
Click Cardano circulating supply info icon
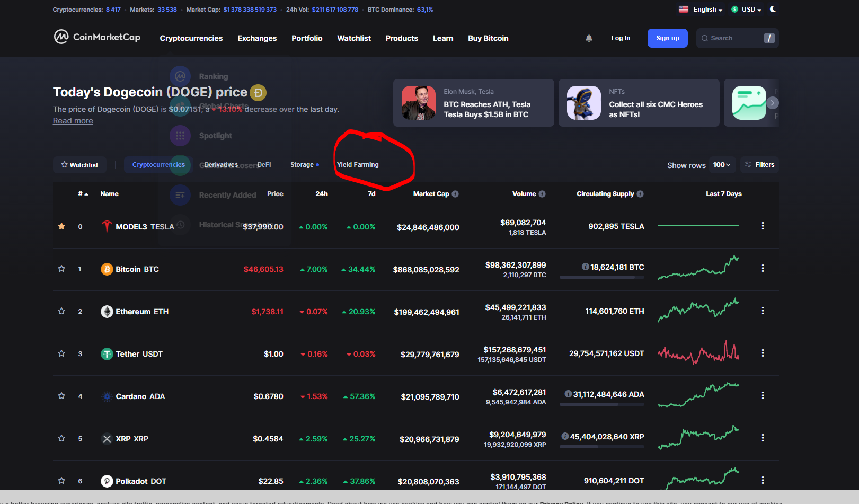[568, 394]
